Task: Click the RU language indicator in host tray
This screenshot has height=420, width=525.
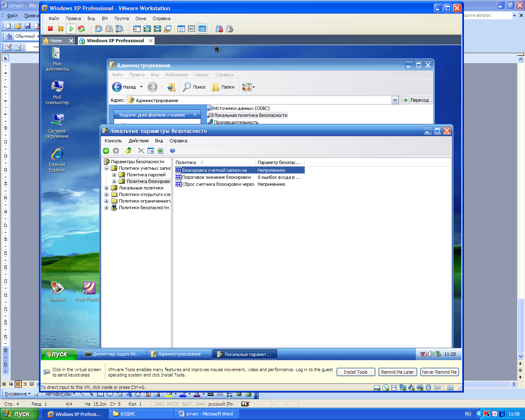Action: point(468,414)
